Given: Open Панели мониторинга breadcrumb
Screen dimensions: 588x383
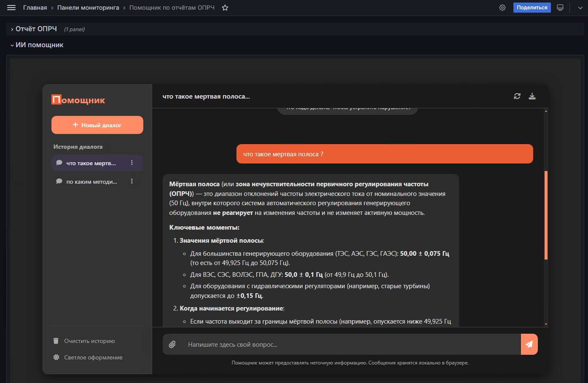Looking at the screenshot, I should coord(88,8).
